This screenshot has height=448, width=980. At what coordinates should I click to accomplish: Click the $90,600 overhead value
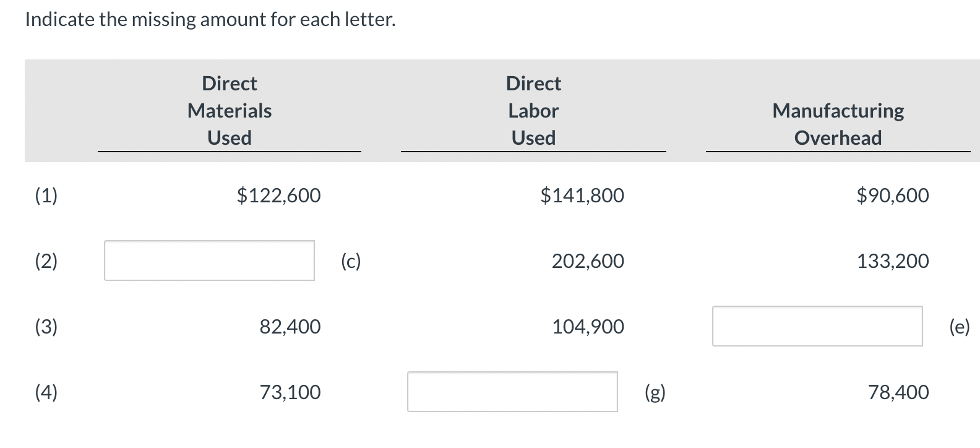(893, 196)
